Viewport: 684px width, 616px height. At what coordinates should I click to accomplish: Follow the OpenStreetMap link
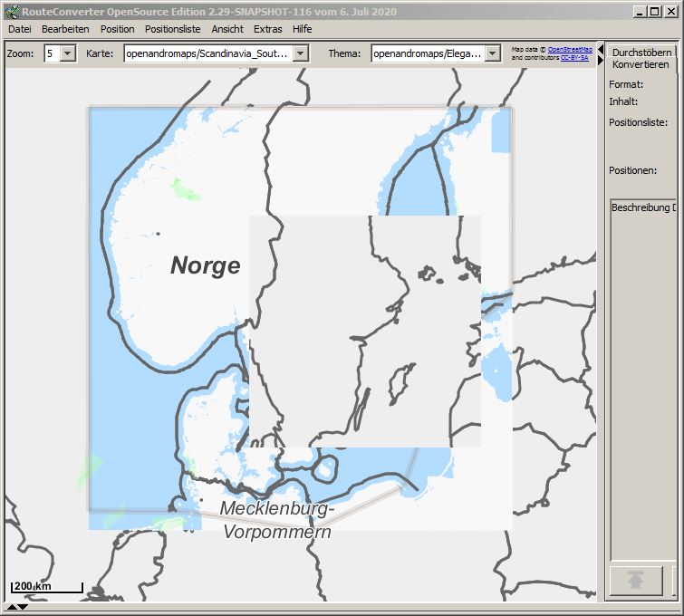coord(570,49)
